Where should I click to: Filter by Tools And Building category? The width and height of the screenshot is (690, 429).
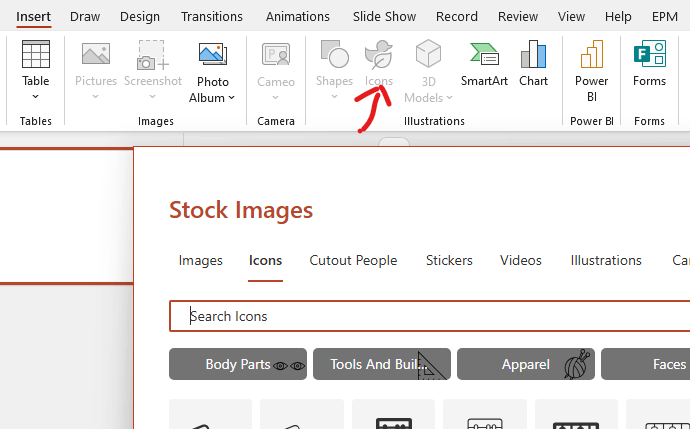(x=382, y=364)
